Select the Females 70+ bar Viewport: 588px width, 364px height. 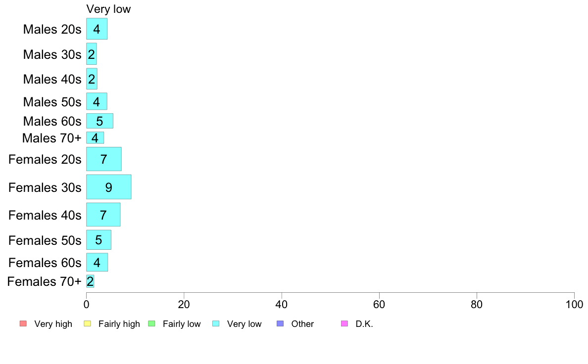(x=90, y=281)
